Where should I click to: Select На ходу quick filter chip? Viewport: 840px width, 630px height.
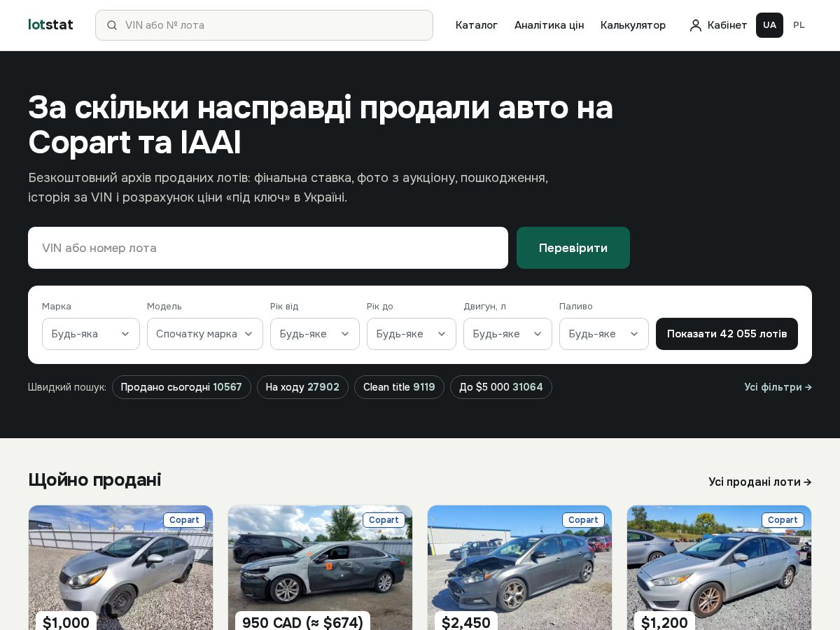click(302, 387)
